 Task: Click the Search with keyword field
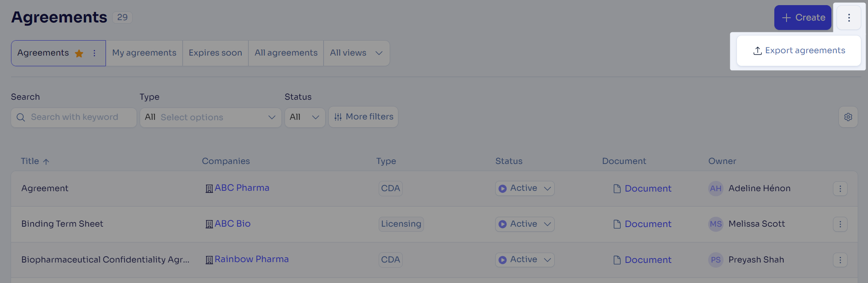pyautogui.click(x=74, y=117)
